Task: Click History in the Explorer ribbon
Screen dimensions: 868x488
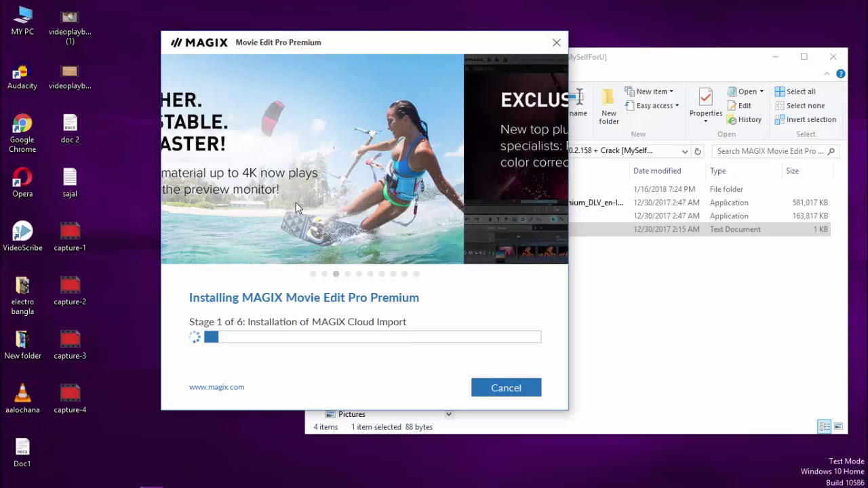Action: [744, 120]
